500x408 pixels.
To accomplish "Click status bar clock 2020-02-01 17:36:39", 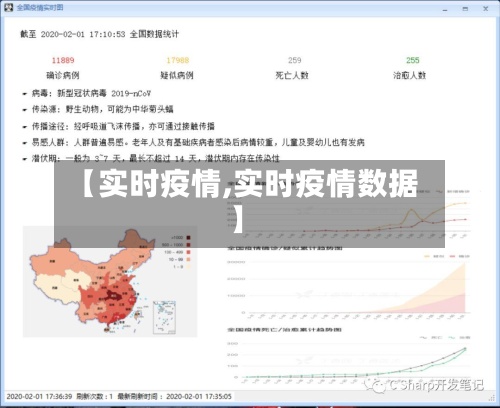I will click(x=39, y=397).
